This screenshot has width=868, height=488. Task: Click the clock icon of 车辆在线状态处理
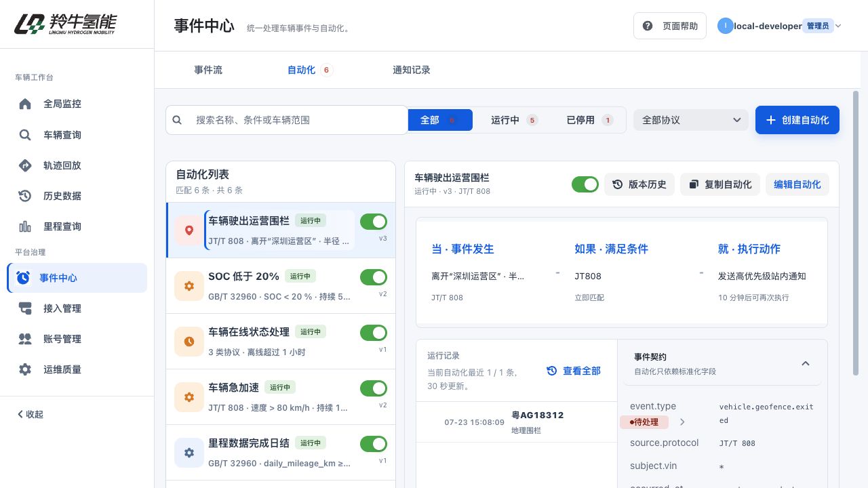pos(189,342)
